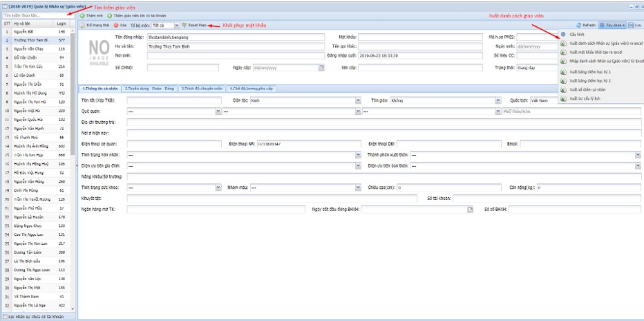Image resolution: width=644 pixels, height=321 pixels.
Task: Switch to '2.Tuyển dụng - Đoàn - Đảng' tab
Action: [151, 89]
